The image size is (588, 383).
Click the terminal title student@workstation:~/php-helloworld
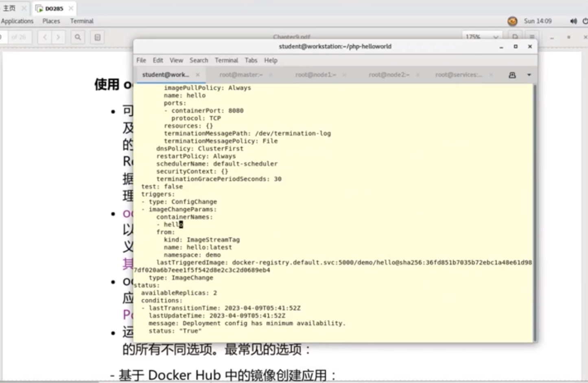(x=335, y=46)
